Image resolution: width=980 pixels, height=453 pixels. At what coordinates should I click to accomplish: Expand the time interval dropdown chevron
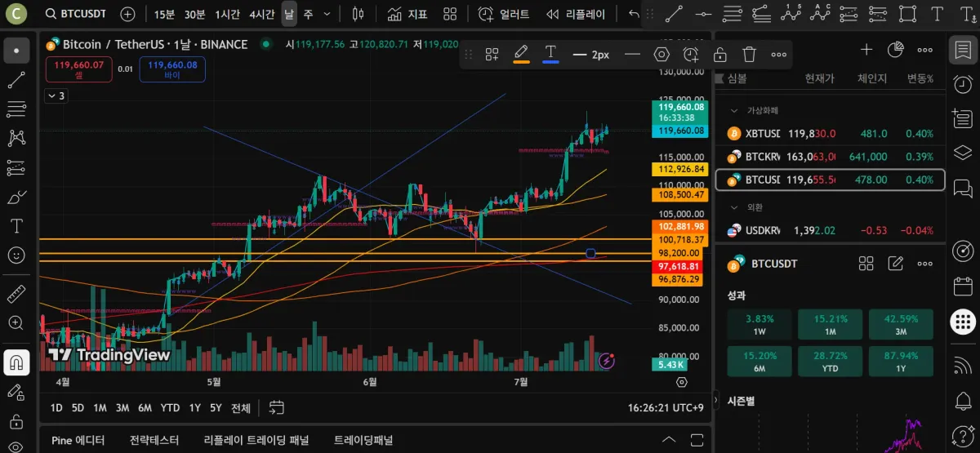pos(327,14)
